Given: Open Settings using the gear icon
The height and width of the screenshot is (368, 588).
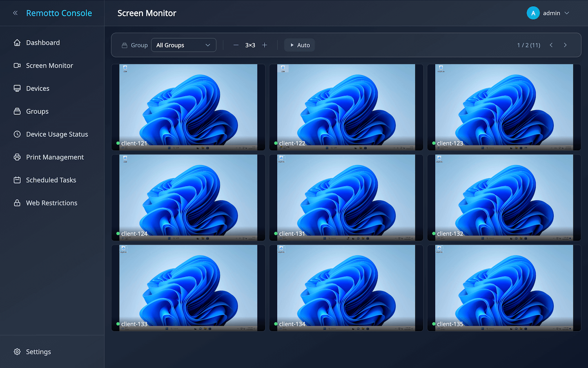Looking at the screenshot, I should pos(17,352).
